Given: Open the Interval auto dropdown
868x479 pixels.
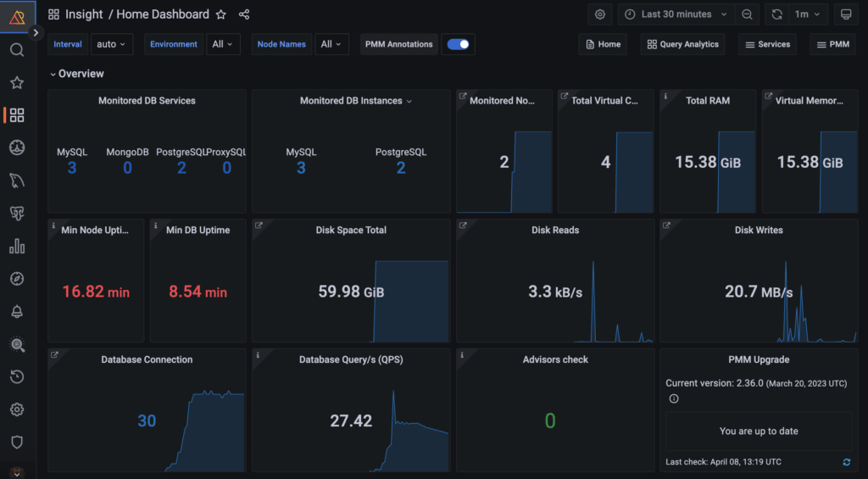Looking at the screenshot, I should [x=111, y=44].
